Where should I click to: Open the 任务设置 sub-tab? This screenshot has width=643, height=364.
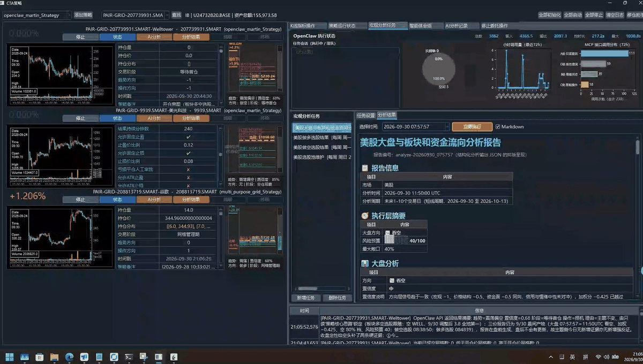coord(366,115)
